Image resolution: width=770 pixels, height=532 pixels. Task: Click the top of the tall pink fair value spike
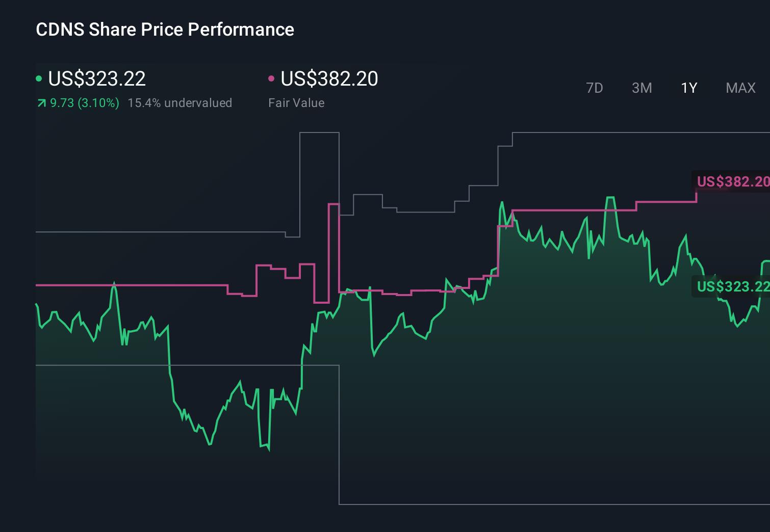coord(333,204)
